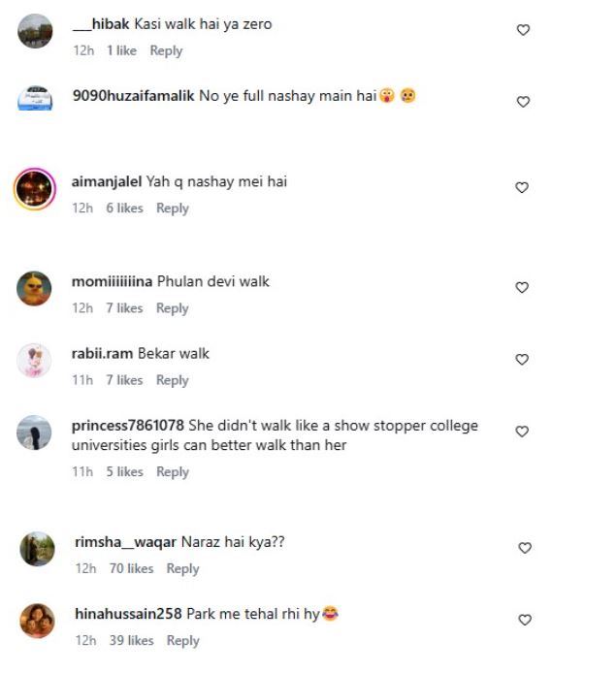
Task: Open 9090huzaifamalik's username link
Action: (133, 96)
